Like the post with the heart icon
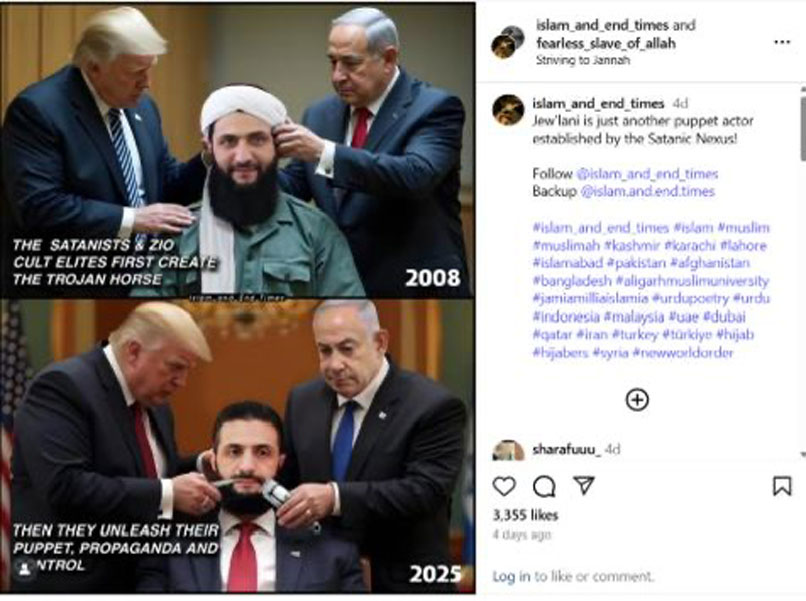 tap(504, 486)
